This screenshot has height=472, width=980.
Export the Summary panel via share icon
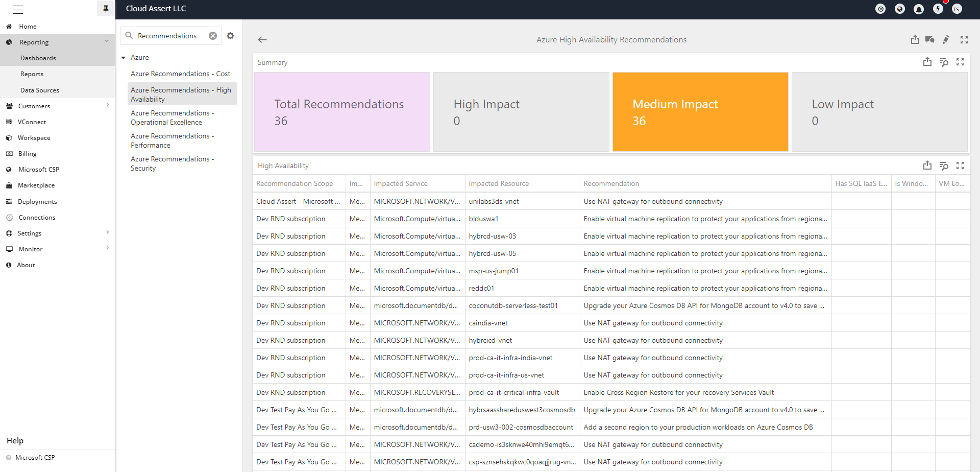click(x=927, y=62)
